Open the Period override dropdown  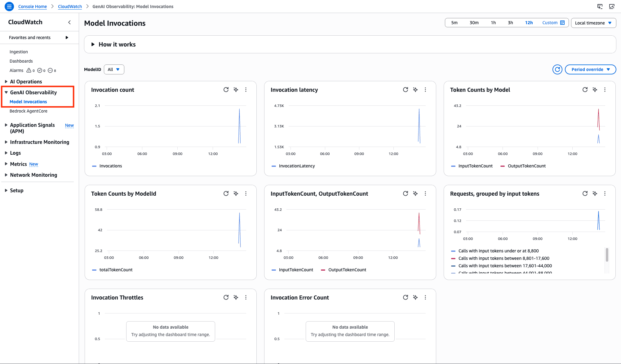pos(590,69)
